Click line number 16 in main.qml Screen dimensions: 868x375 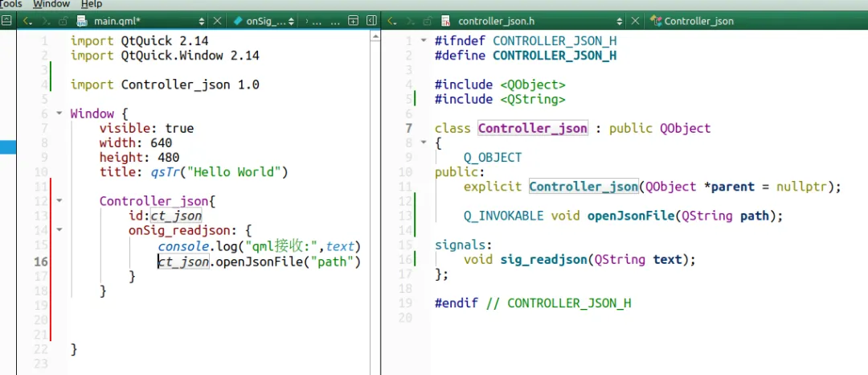[x=41, y=261]
